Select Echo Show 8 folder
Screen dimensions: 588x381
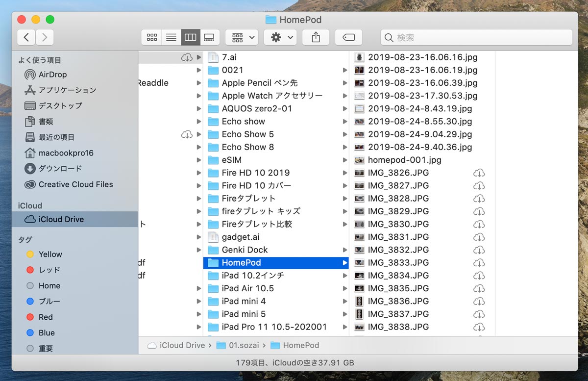tap(276, 147)
